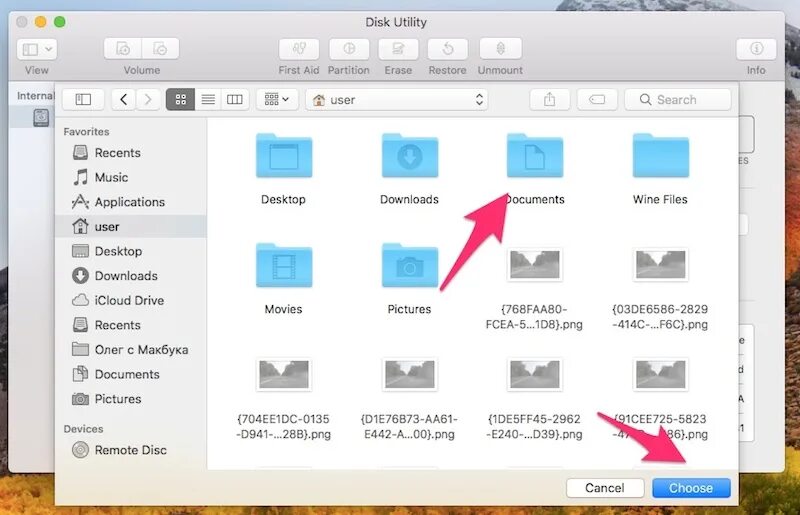Click the Erase toolbar icon
800x515 pixels.
[398, 49]
